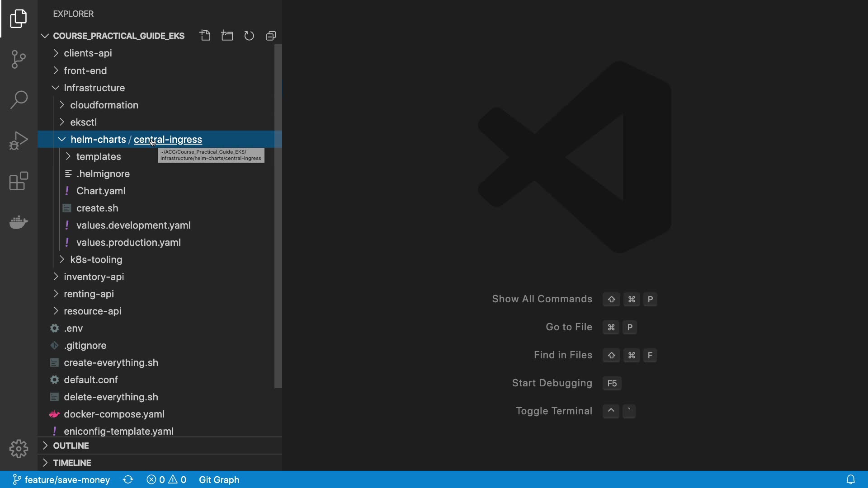Screen dimensions: 868x488
Task: Expand the OUTLINE section
Action: [71, 446]
